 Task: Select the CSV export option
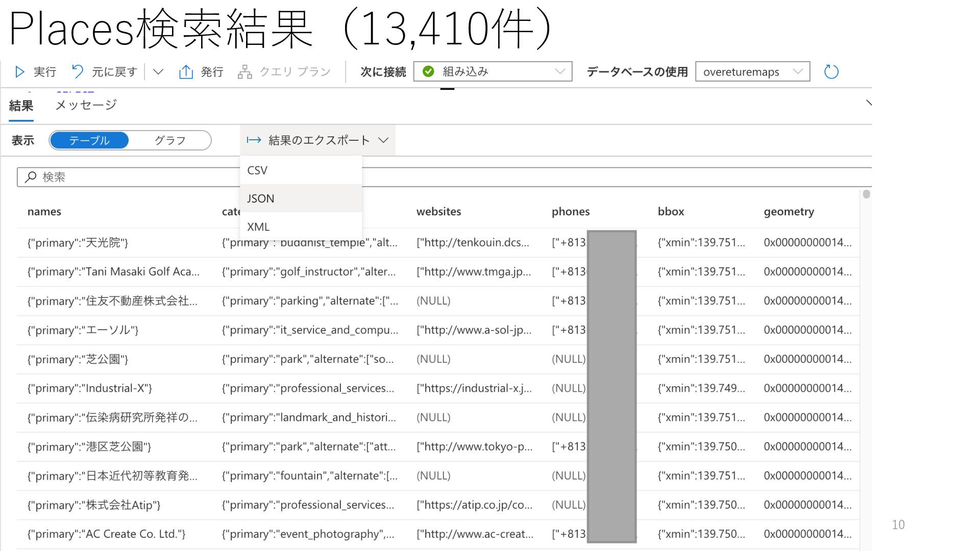(257, 170)
